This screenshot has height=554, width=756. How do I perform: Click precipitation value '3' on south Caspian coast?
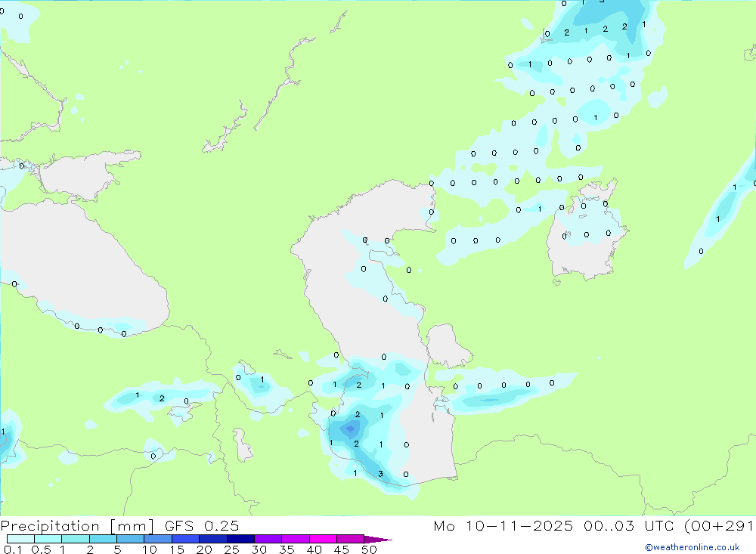[x=380, y=474]
